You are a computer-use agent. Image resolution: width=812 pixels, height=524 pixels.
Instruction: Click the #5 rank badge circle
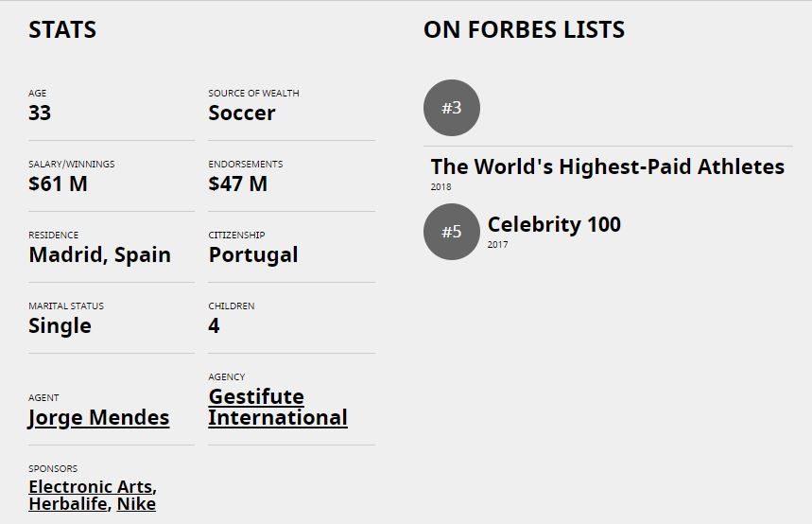pyautogui.click(x=452, y=232)
